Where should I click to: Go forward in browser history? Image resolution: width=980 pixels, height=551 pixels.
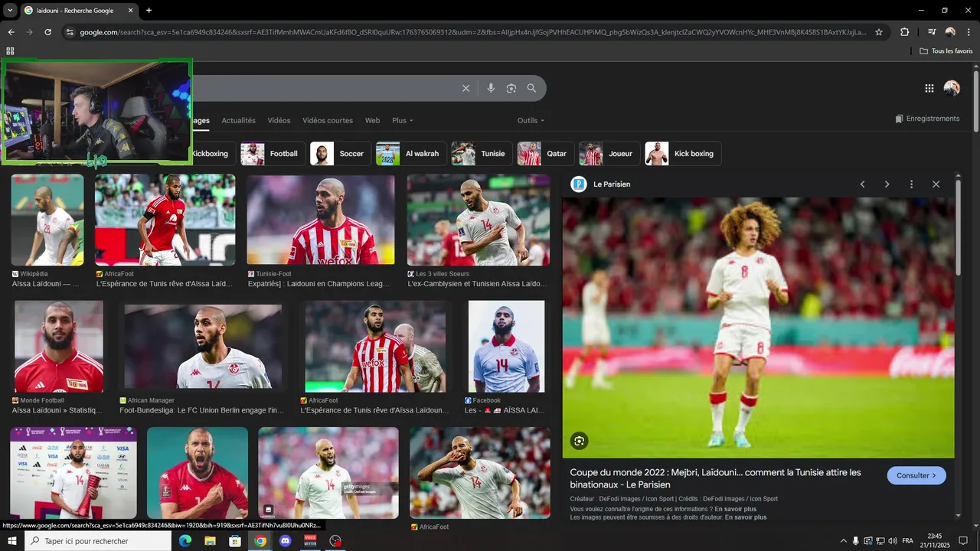click(x=29, y=32)
